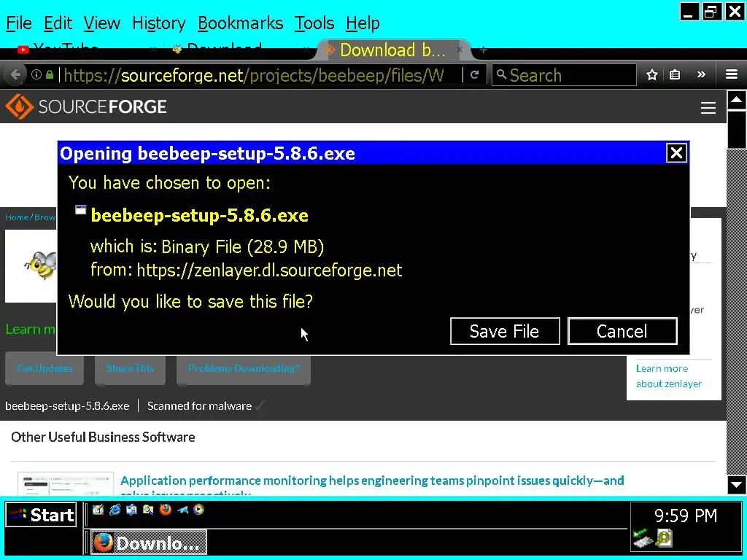Click the paper plane quick launch icon
747x560 pixels.
tap(182, 510)
